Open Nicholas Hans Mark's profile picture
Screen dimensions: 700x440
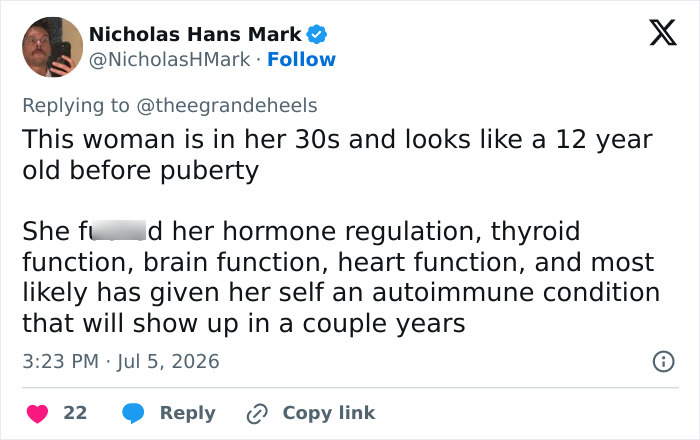click(x=53, y=47)
